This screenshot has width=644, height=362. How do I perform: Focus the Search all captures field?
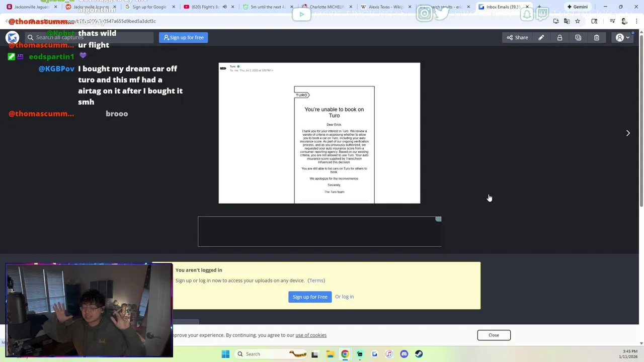coord(90,37)
